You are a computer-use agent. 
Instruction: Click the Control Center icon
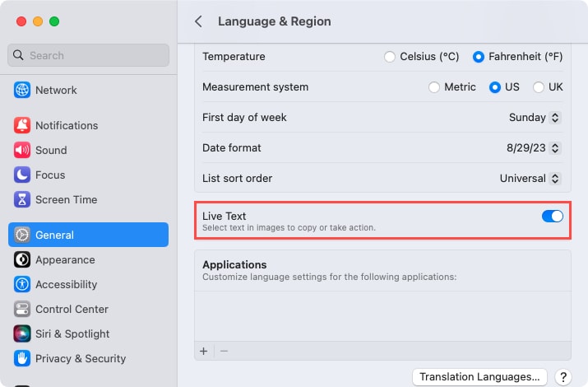[x=22, y=310]
